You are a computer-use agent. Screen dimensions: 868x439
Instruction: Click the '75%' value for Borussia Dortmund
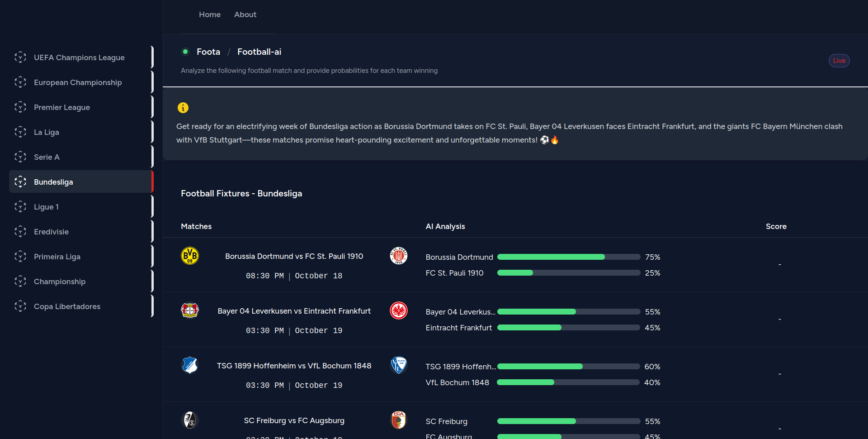tap(652, 257)
